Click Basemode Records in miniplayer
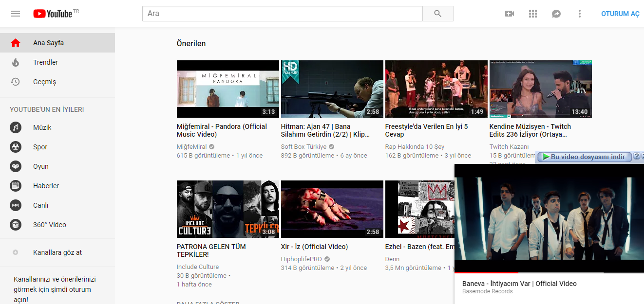The width and height of the screenshot is (644, 304). [488, 291]
